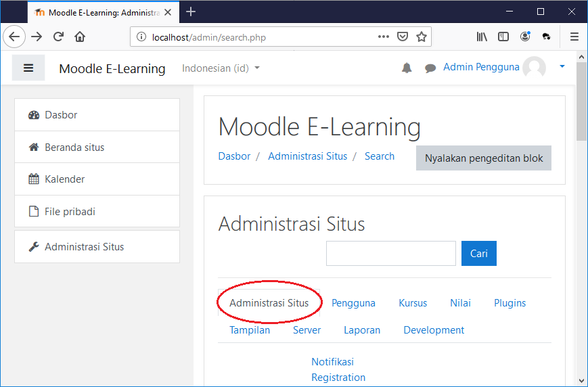The width and height of the screenshot is (588, 387).
Task: Open Kalender in the side navigation
Action: (x=97, y=179)
